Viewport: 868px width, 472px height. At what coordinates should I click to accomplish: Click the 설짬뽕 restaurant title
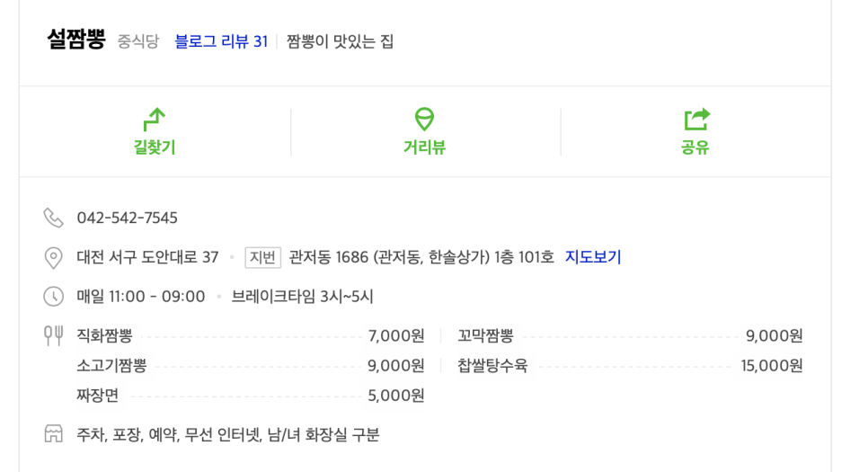76,40
